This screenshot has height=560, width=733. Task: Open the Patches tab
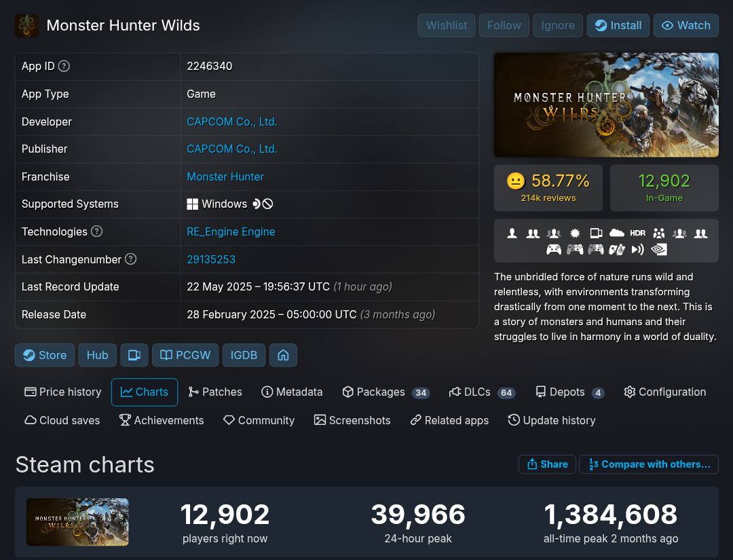tap(215, 392)
